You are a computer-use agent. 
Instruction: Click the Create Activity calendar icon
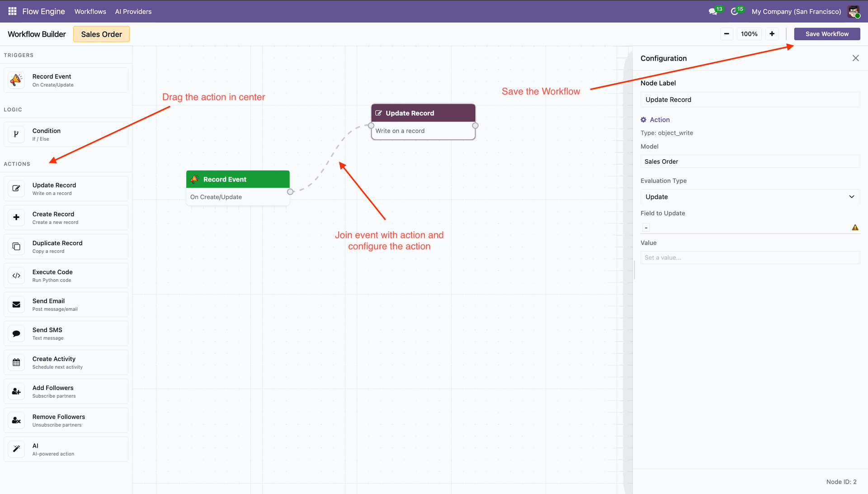tap(16, 362)
